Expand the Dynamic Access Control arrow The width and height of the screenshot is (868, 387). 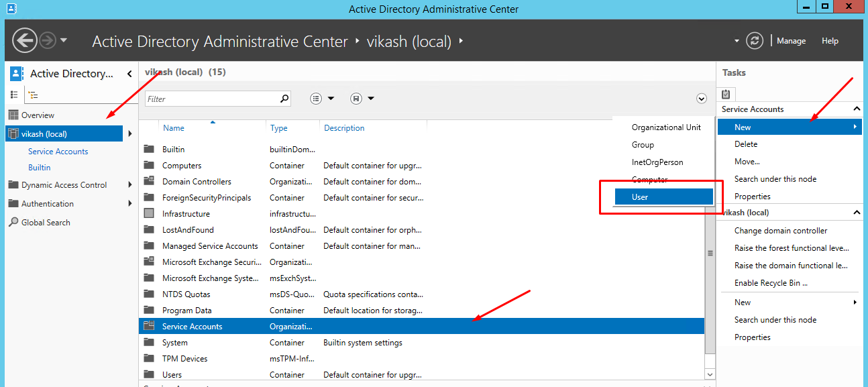coord(130,185)
